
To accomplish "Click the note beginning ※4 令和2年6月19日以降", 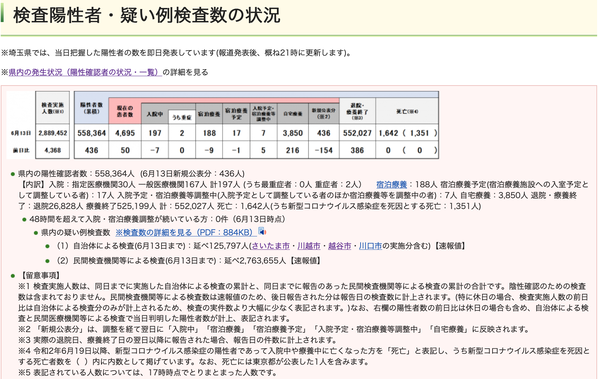I will (303, 356).
